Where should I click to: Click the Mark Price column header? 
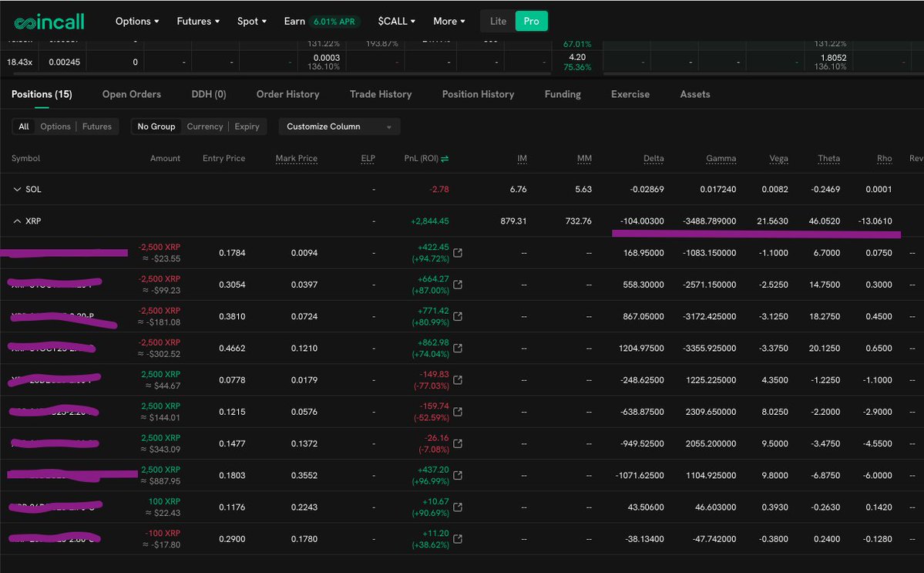point(296,159)
